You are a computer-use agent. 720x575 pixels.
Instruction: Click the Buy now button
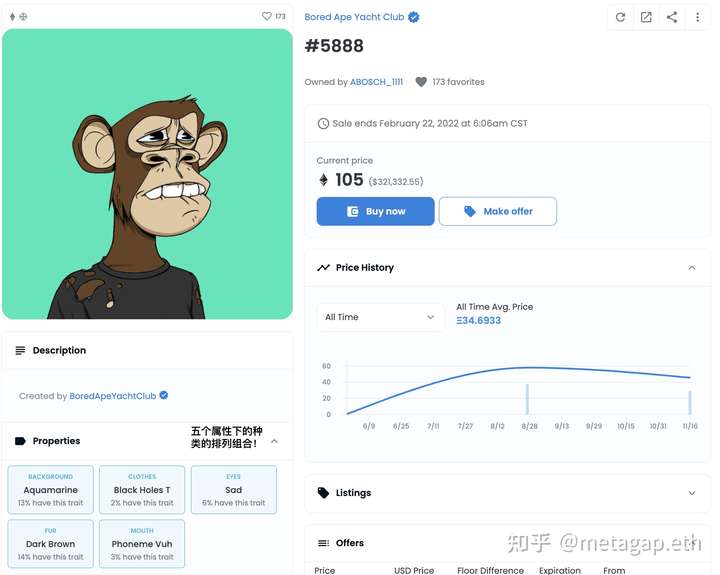376,211
